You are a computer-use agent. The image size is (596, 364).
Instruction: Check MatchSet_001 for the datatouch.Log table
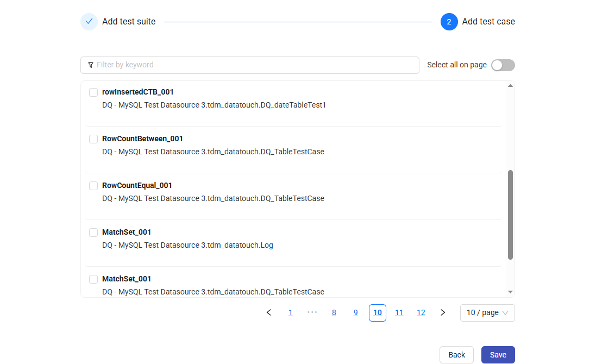tap(93, 233)
